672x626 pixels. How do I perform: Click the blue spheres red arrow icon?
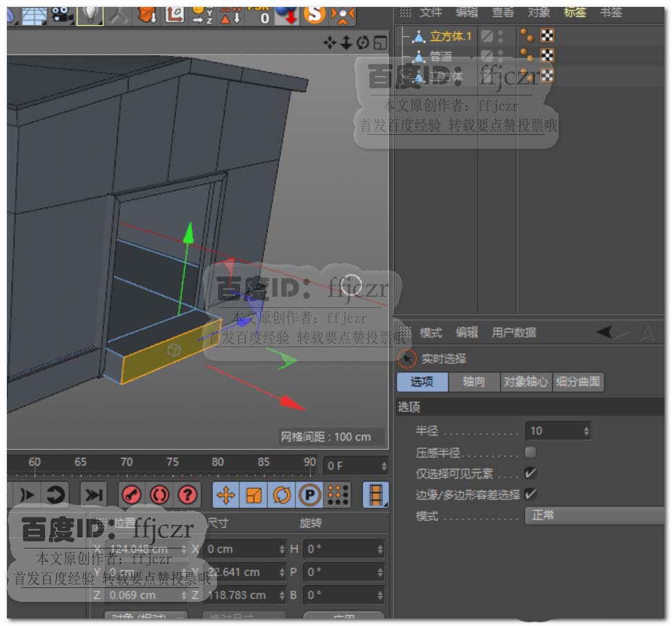(x=287, y=15)
